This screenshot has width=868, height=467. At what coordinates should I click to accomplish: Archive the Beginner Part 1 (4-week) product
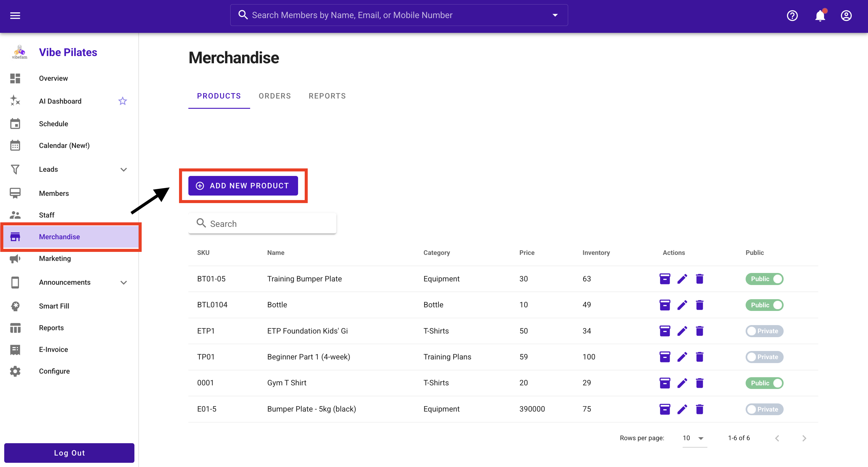[665, 357]
